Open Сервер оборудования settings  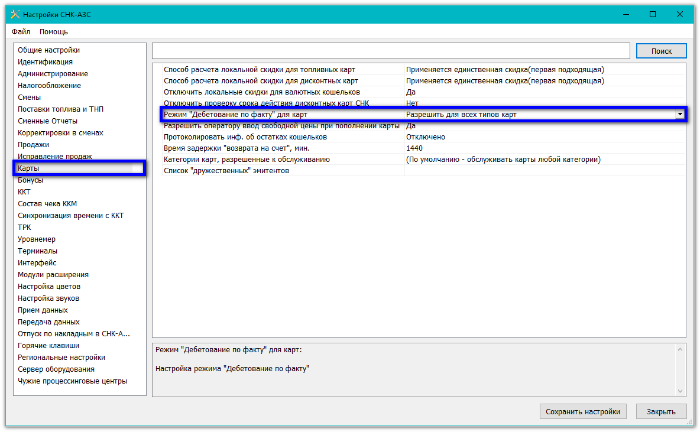click(56, 369)
